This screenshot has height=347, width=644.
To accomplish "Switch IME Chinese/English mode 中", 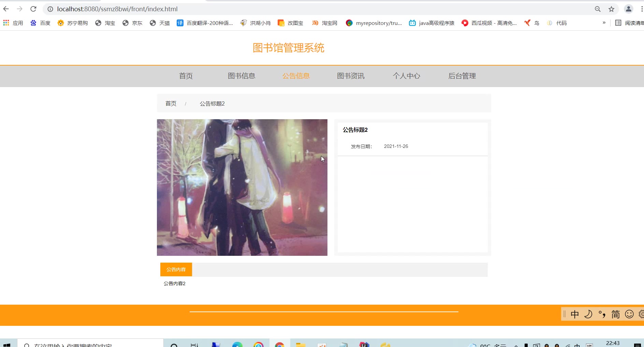I will coord(575,314).
